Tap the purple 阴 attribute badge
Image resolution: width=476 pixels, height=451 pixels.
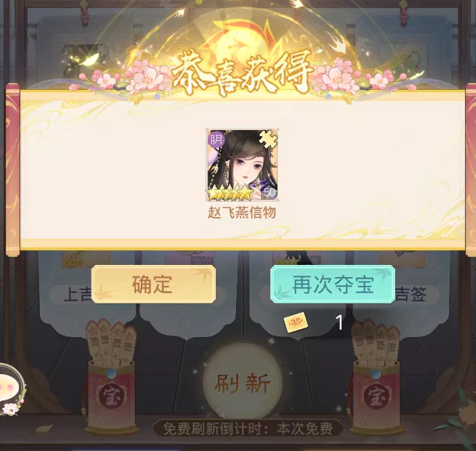216,140
